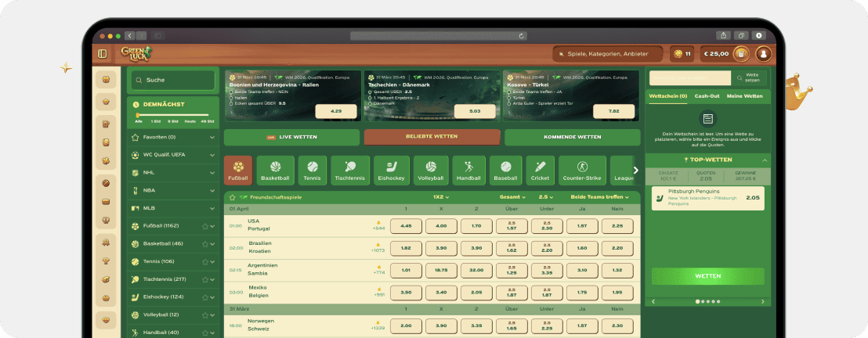Click the Demnächst time range slider handle

(139, 116)
